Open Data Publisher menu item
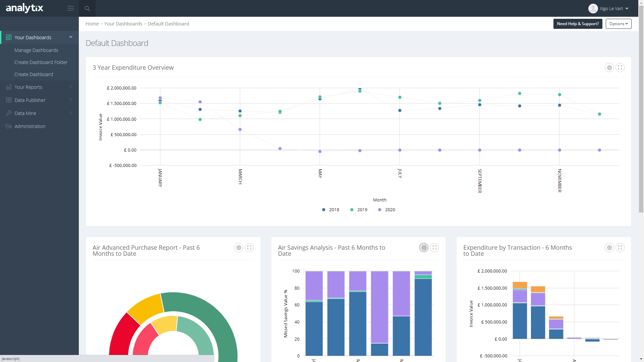Screen dimensions: 644x362 pyautogui.click(x=30, y=100)
